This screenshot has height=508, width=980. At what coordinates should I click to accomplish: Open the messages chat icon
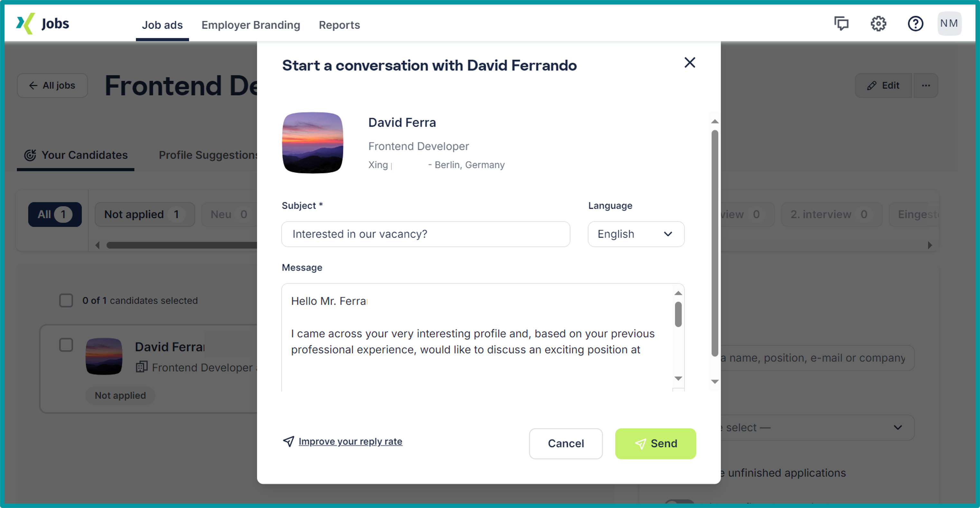(x=841, y=24)
